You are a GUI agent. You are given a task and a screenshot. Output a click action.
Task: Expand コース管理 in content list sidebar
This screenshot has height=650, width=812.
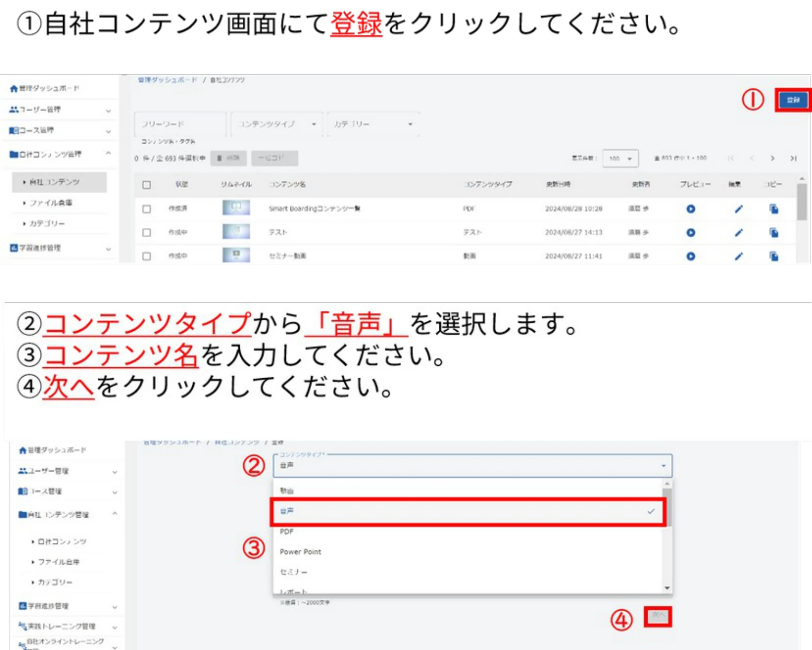click(60, 131)
